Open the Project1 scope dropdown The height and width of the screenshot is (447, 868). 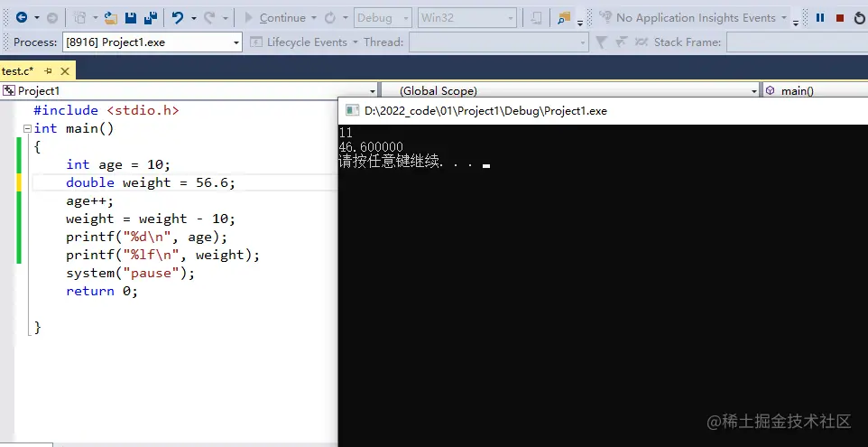189,91
